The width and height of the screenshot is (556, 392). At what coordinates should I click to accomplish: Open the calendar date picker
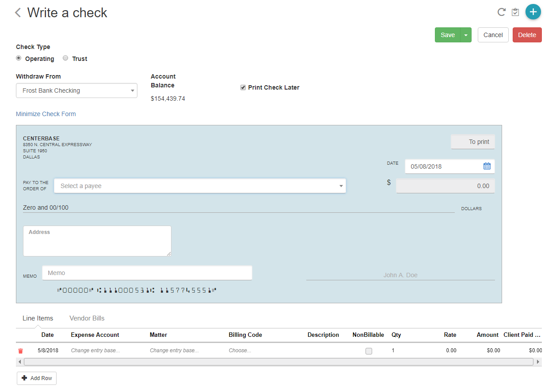point(487,166)
